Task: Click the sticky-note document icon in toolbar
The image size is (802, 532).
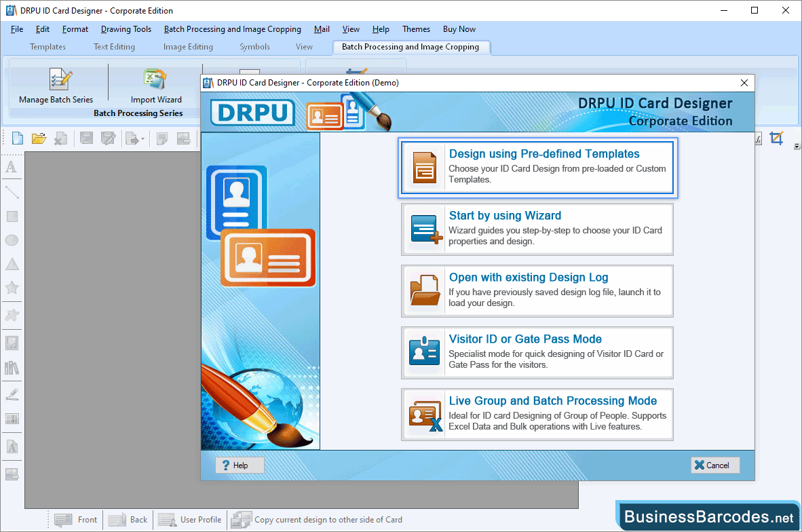Action: click(x=162, y=138)
